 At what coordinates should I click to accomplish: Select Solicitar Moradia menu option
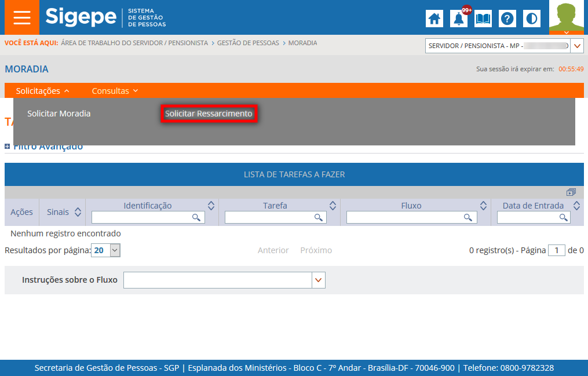click(x=59, y=114)
